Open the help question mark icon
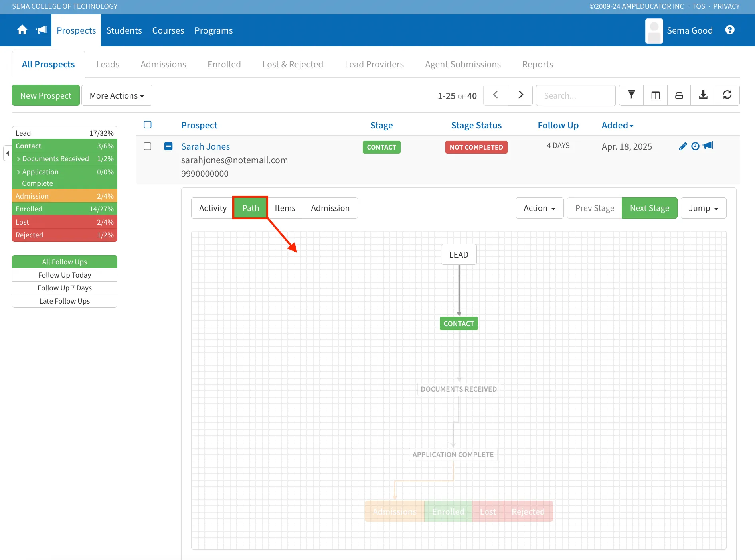This screenshot has width=755, height=560. tap(730, 30)
